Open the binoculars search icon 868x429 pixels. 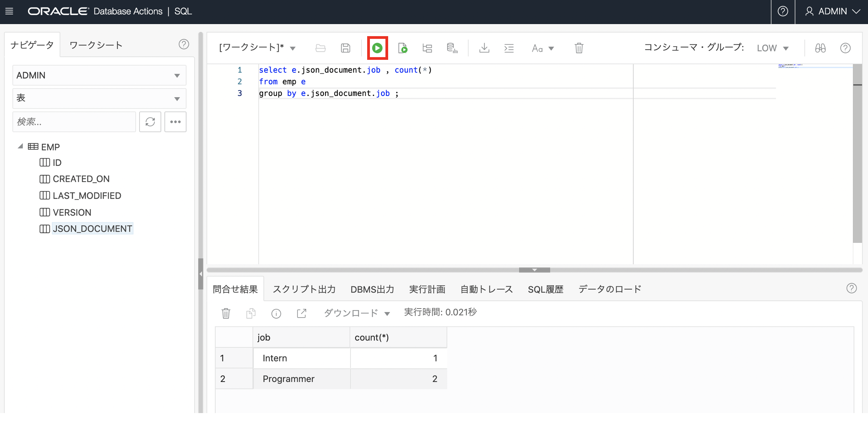point(820,48)
